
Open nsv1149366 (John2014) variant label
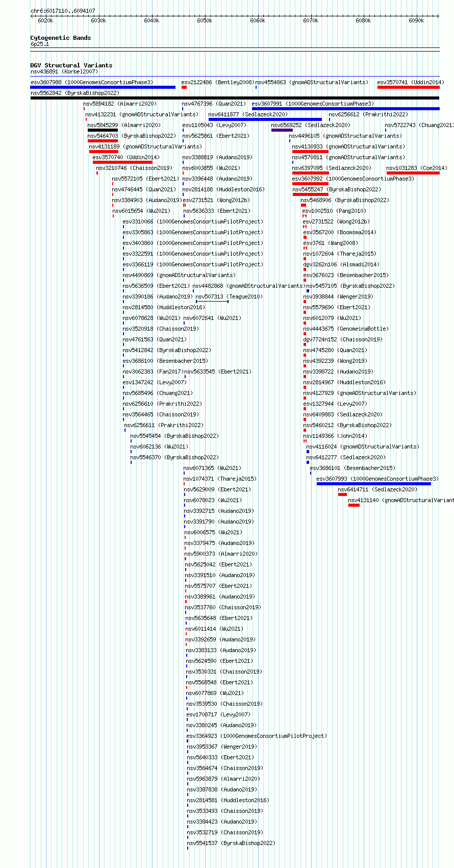335,436
